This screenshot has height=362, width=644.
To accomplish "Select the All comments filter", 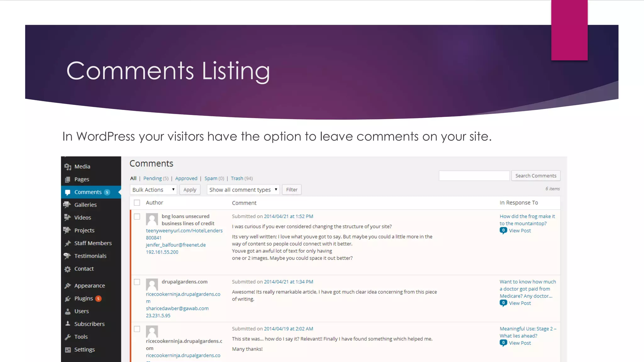I will click(x=133, y=178).
